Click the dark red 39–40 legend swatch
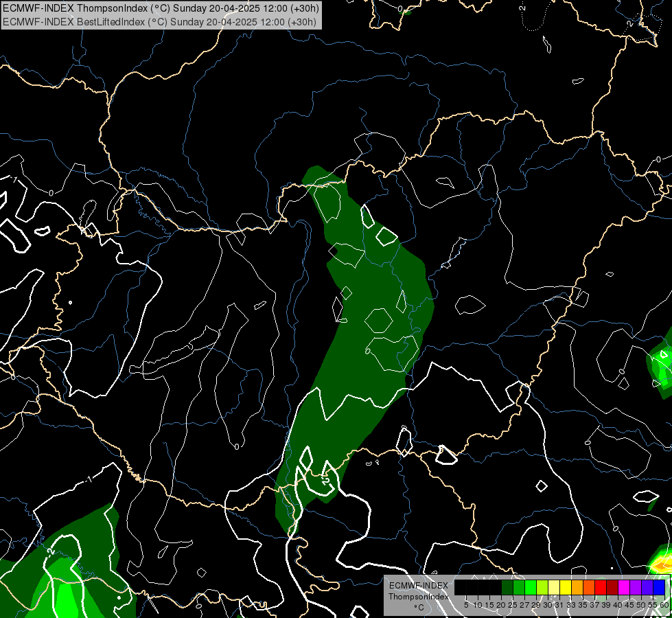 [612, 587]
